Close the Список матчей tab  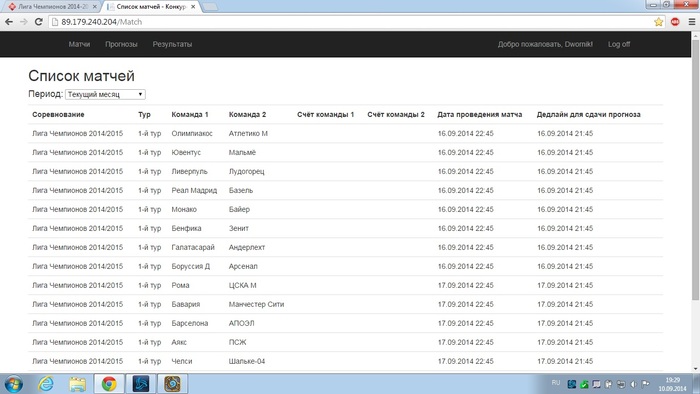[x=193, y=7]
